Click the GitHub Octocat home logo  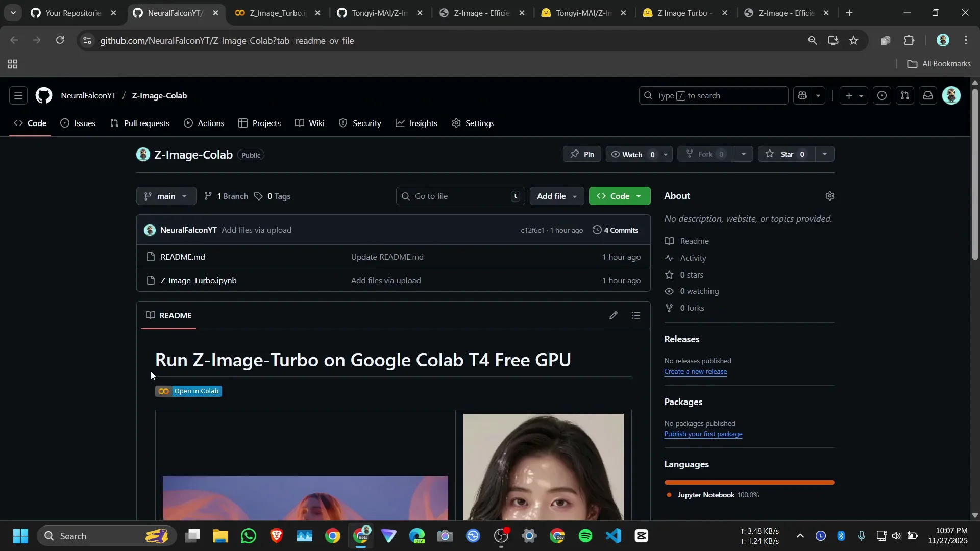[44, 96]
